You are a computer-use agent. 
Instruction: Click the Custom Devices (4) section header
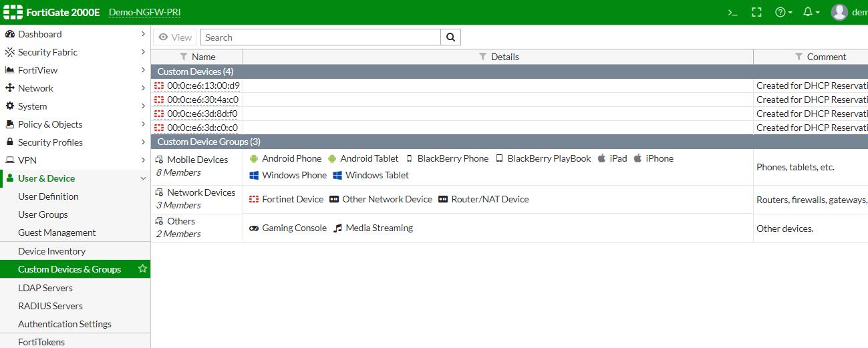tap(509, 71)
